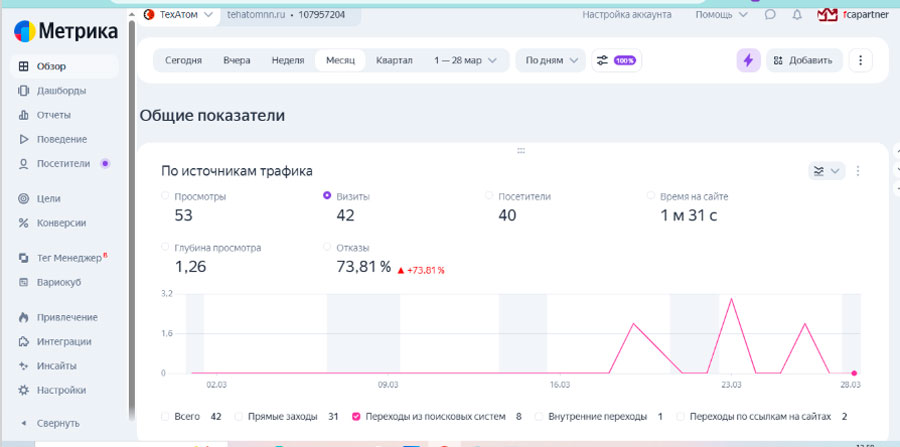Click the tehatomnn.ru site address
The image size is (900, 447).
click(x=255, y=14)
